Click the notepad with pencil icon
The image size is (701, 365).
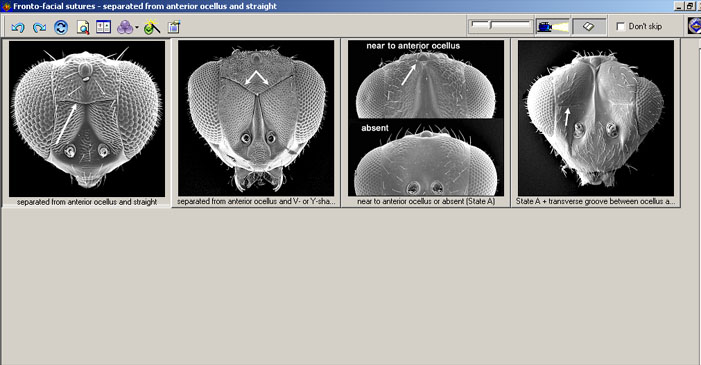(174, 27)
